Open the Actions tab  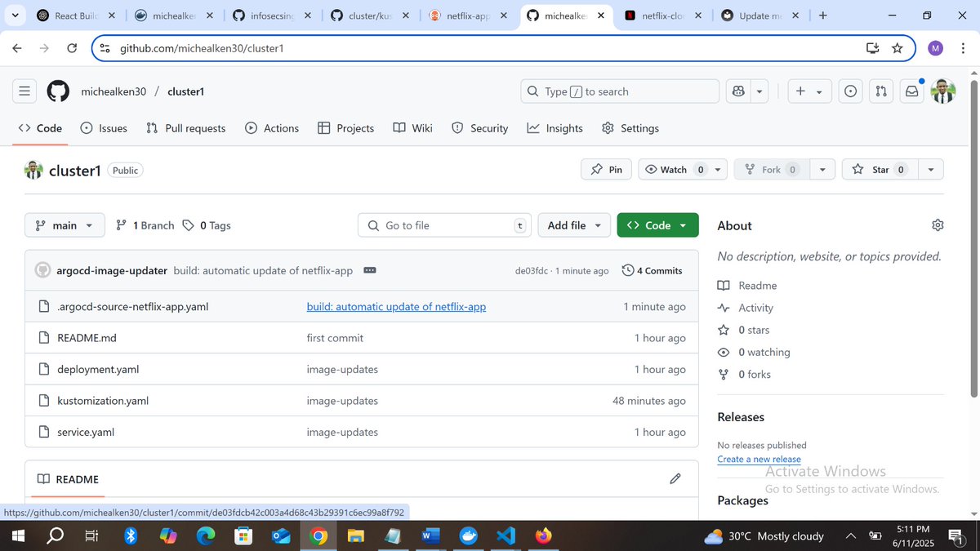pos(272,128)
